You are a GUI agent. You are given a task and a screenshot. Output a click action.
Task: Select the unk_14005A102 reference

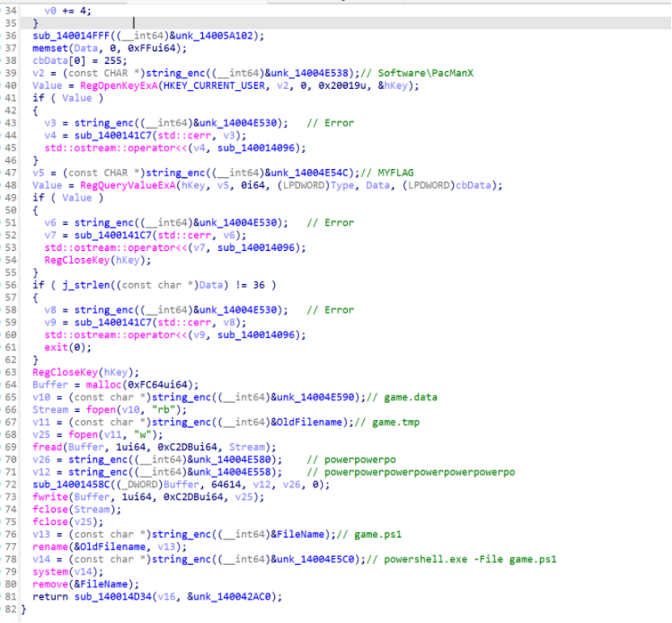pyautogui.click(x=214, y=36)
